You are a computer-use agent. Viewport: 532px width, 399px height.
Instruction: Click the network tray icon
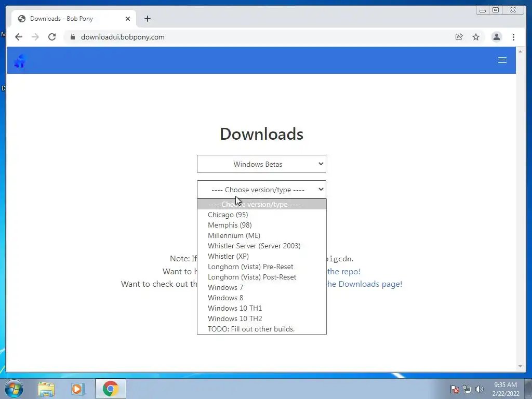coord(467,389)
